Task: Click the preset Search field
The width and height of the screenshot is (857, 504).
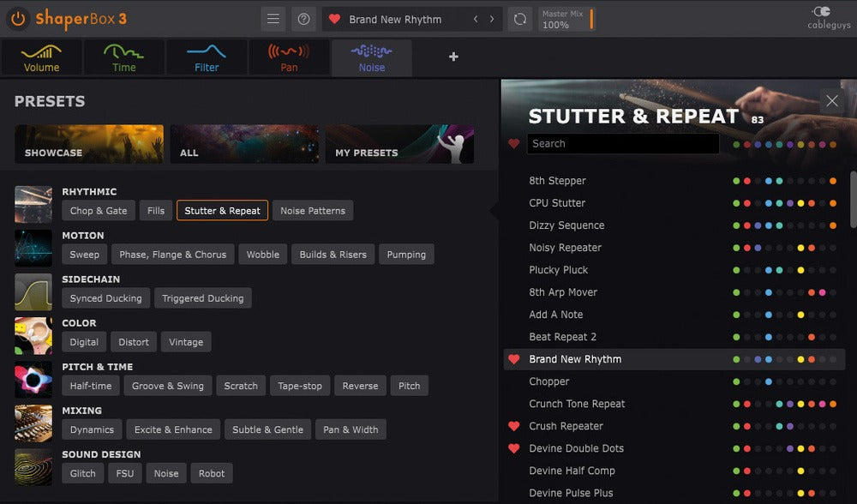Action: (x=622, y=144)
